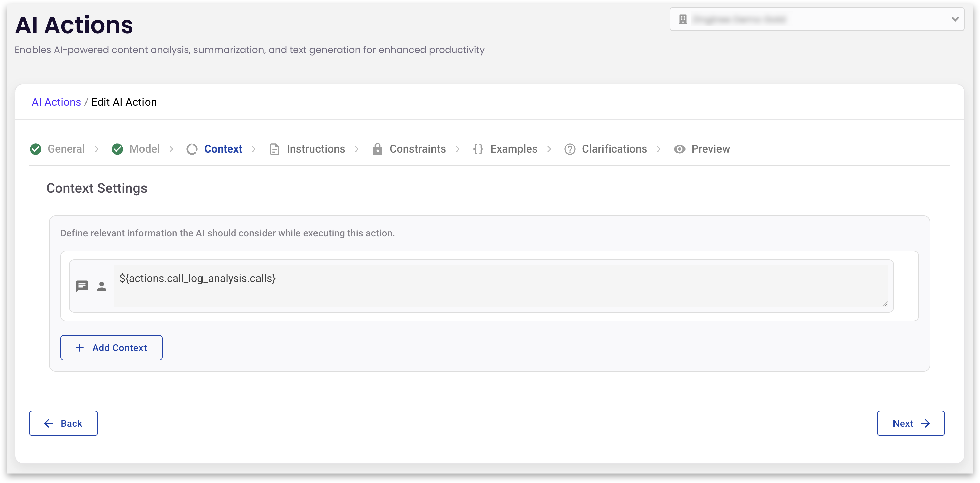Click the eye icon for Preview

[x=679, y=149]
